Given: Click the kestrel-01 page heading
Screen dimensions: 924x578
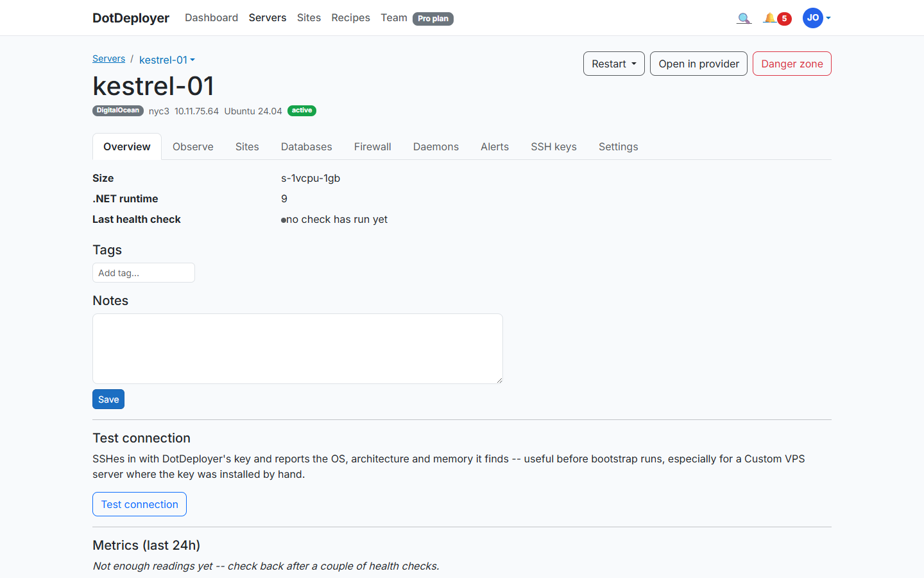Looking at the screenshot, I should pos(153,86).
